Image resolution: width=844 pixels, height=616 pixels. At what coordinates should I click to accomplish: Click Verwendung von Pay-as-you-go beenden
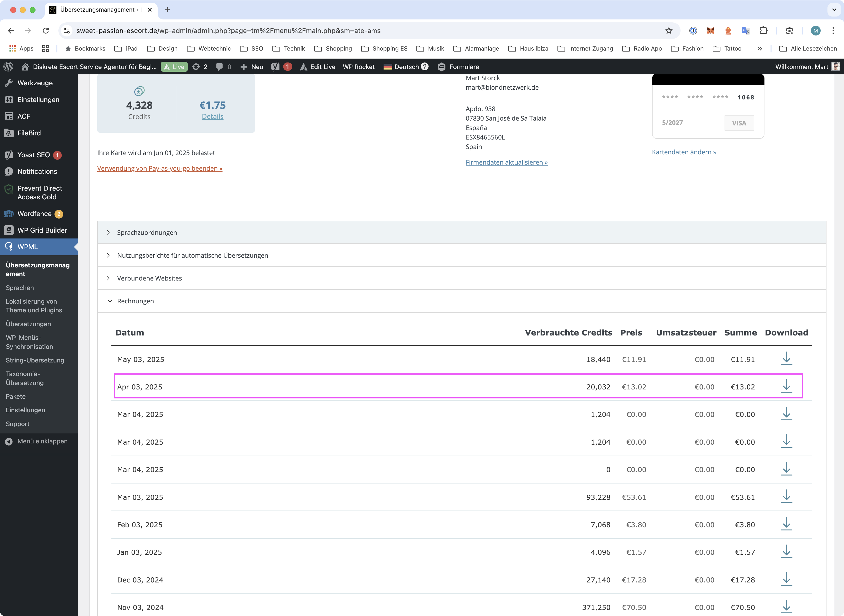(160, 168)
